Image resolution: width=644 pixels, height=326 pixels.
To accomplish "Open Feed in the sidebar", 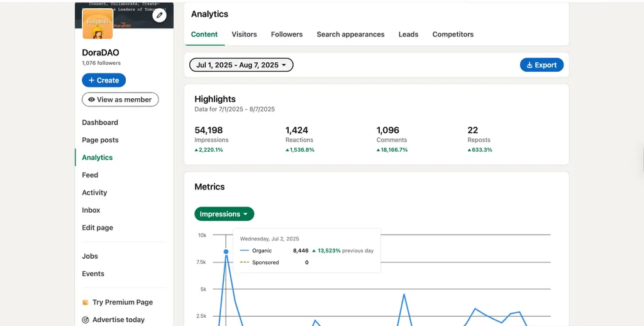I will [90, 175].
